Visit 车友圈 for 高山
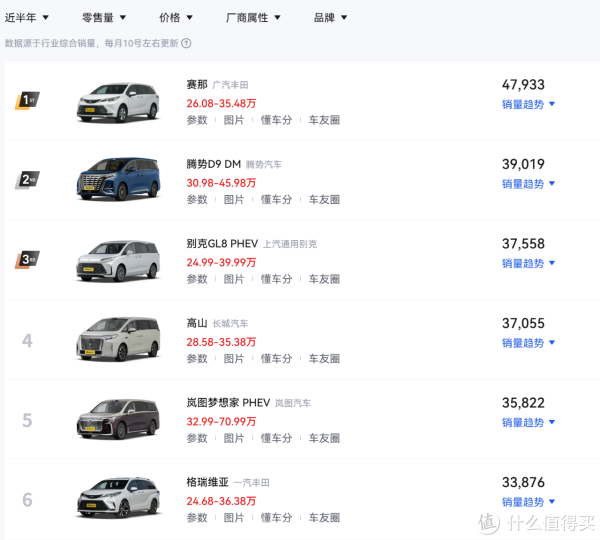This screenshot has height=540, width=600. point(324,359)
